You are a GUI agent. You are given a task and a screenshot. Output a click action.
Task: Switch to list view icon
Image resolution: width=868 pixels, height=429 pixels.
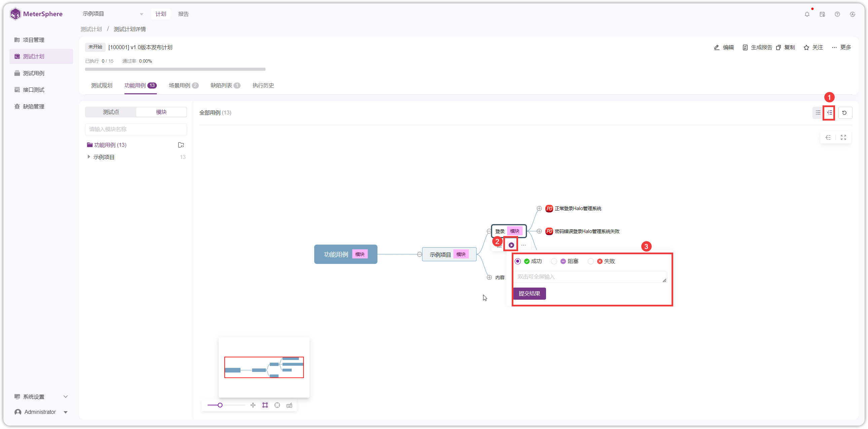point(818,113)
